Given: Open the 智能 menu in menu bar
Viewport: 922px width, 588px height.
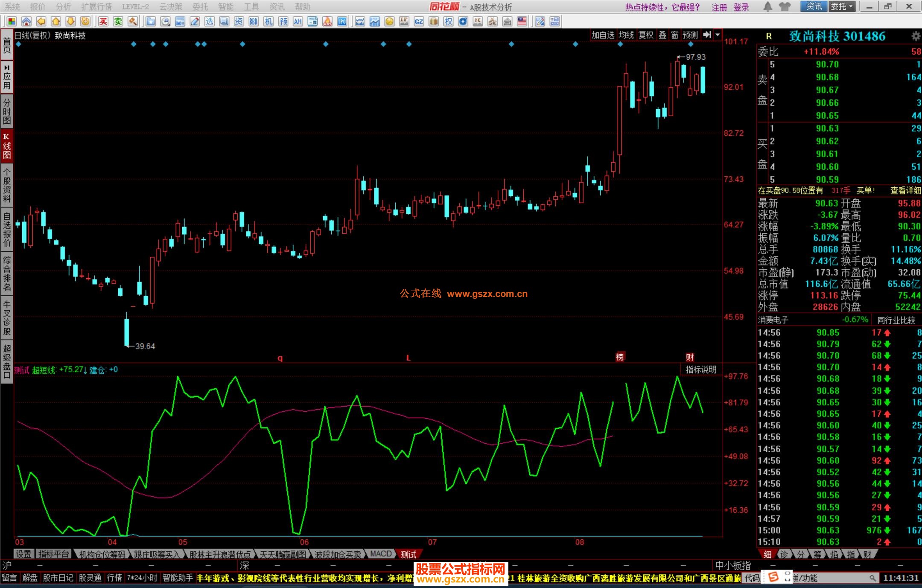Looking at the screenshot, I should (x=225, y=6).
